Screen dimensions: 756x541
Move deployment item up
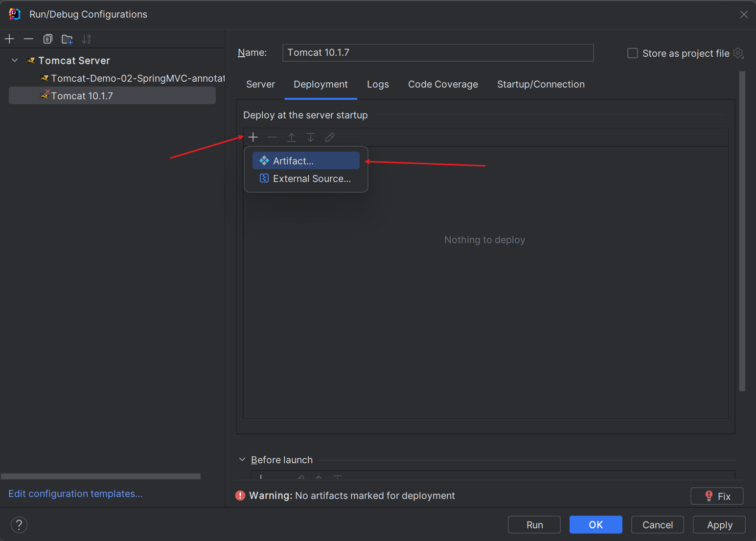[x=291, y=137]
